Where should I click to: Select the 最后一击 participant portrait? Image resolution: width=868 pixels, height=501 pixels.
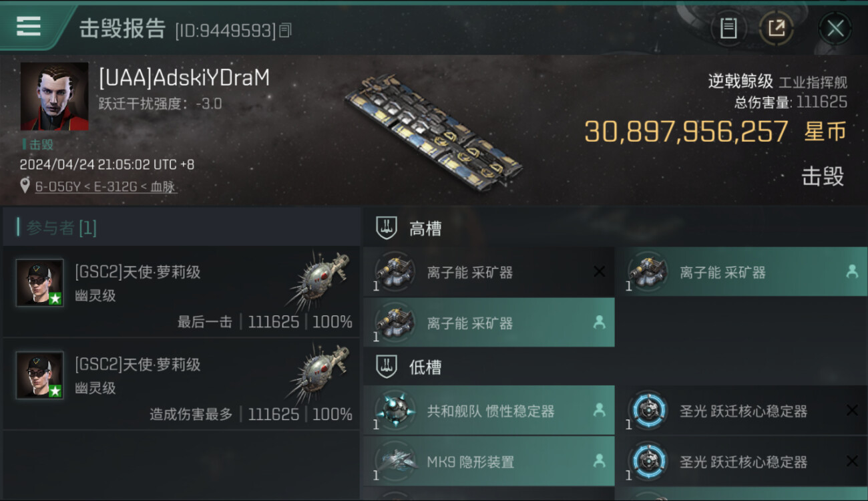(40, 283)
